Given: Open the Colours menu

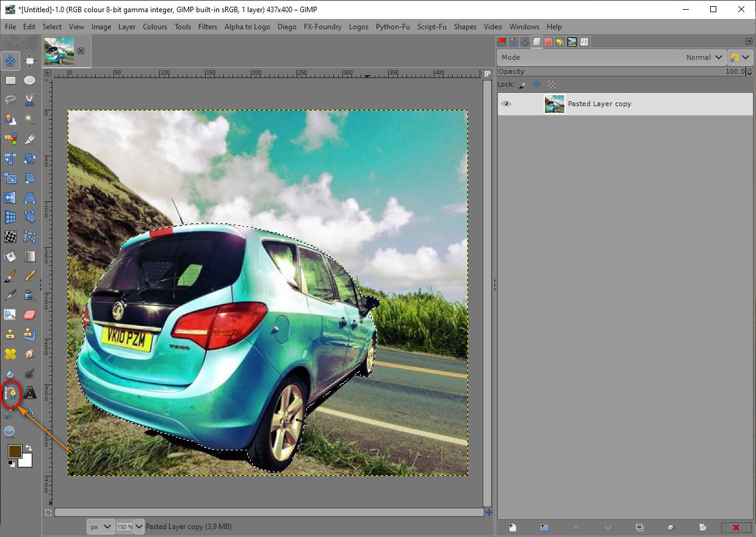Looking at the screenshot, I should click(155, 27).
